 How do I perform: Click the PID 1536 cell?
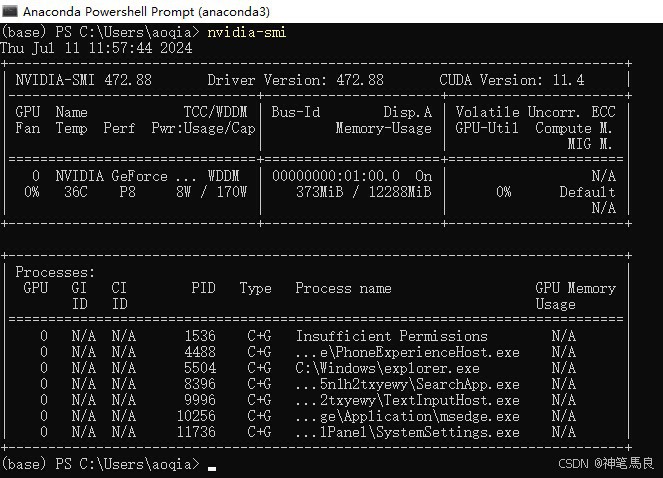point(200,336)
